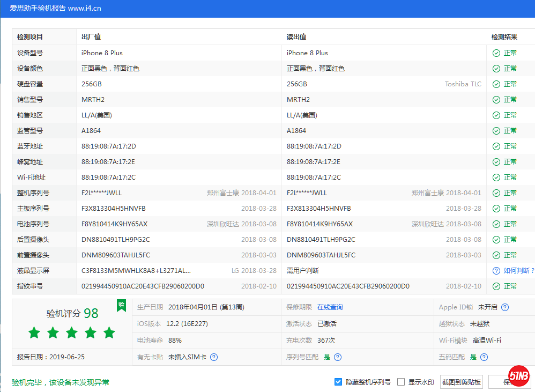Image resolution: width=535 pixels, height=392 pixels.
Task: Click the blue question mark beside 液晶显示屏 result
Action: pyautogui.click(x=496, y=270)
